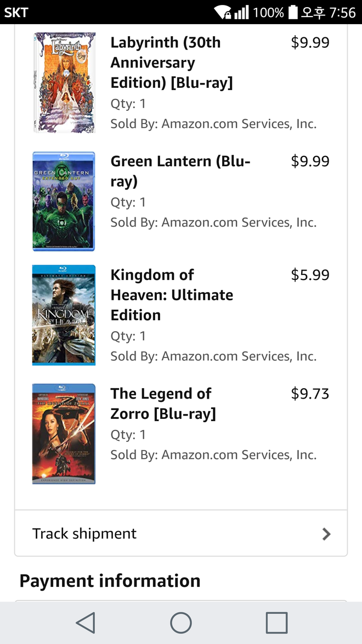Open recent apps with square button
362x644 pixels.
(276, 623)
